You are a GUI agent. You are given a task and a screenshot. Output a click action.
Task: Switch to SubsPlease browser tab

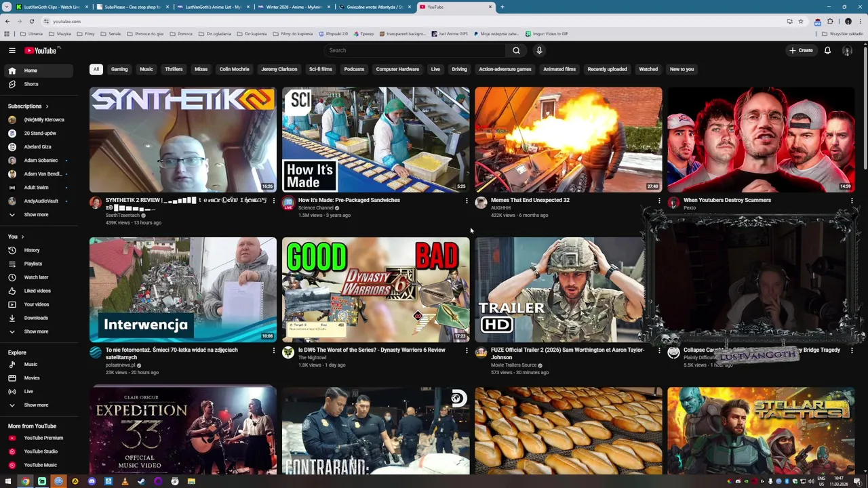[x=132, y=7]
